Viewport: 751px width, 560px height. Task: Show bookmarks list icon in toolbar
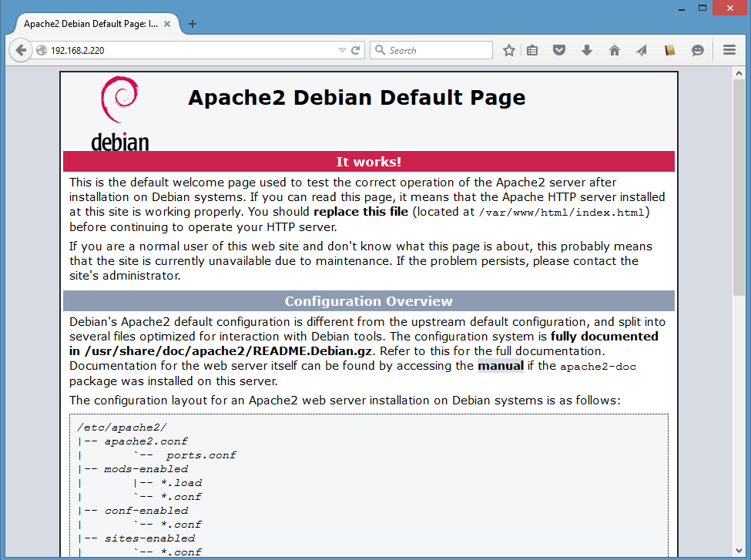(533, 50)
